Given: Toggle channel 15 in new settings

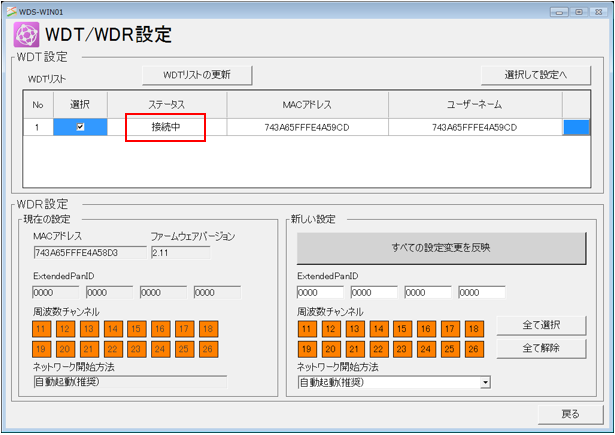Looking at the screenshot, I should pos(402,328).
